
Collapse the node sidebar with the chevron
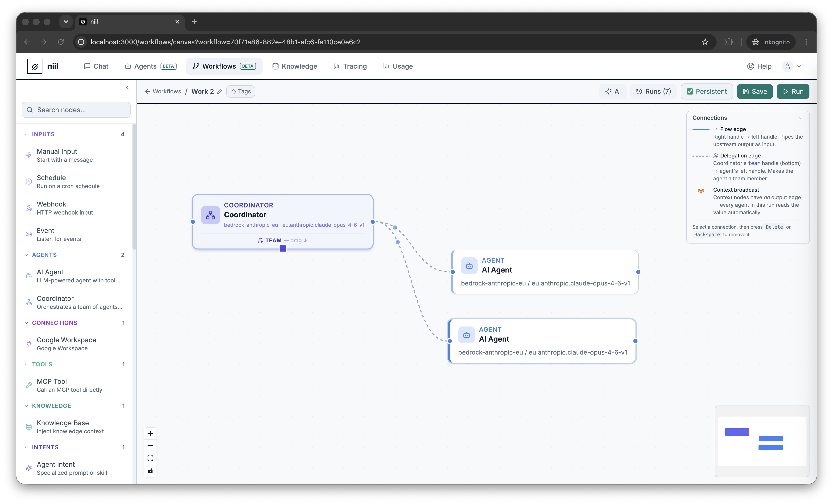[x=128, y=88]
